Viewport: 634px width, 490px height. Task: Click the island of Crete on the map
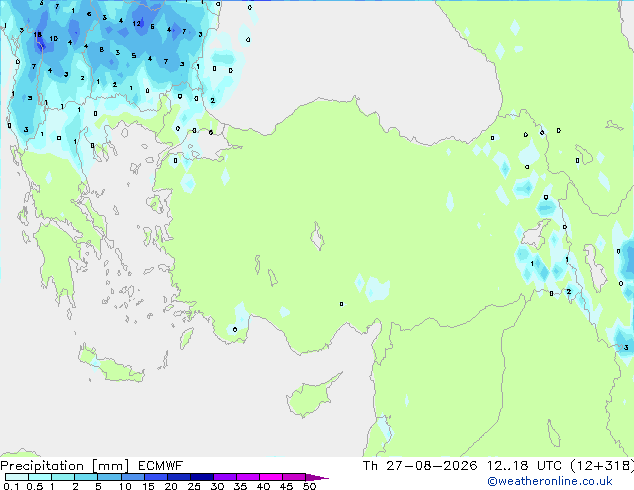click(x=110, y=365)
